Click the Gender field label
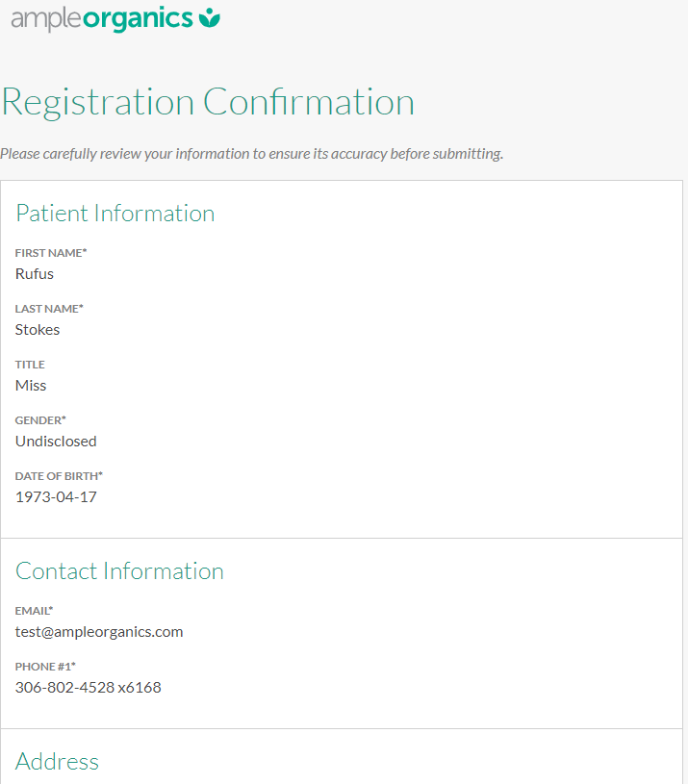 coord(40,420)
